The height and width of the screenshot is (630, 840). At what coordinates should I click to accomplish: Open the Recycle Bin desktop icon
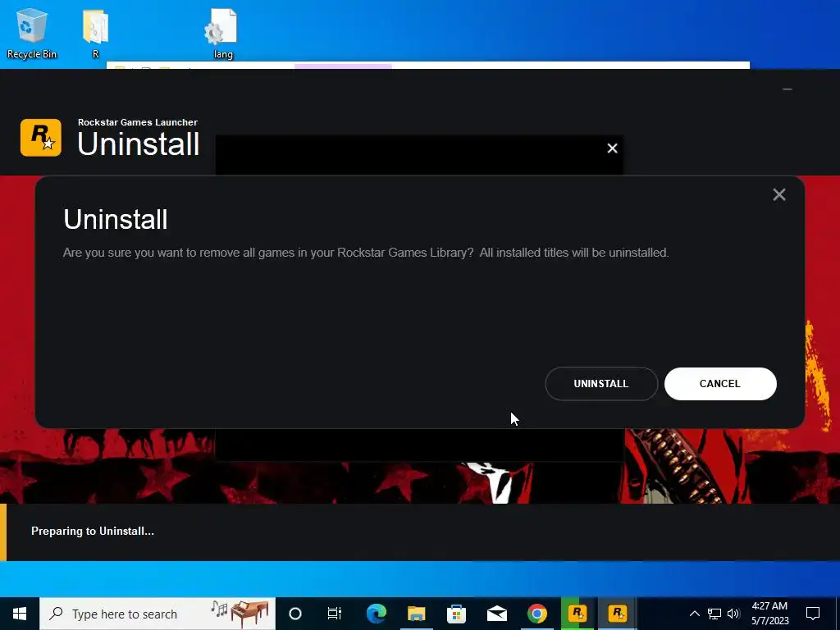click(x=31, y=33)
